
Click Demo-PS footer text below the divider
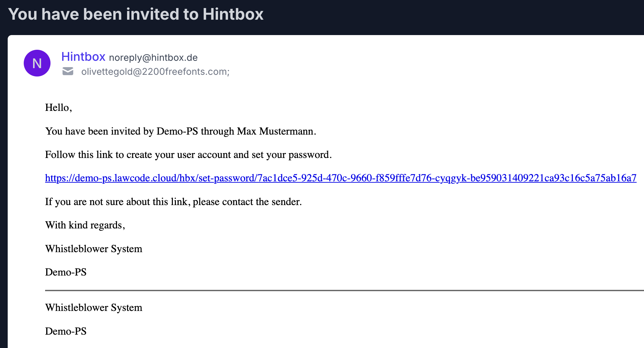(x=66, y=331)
